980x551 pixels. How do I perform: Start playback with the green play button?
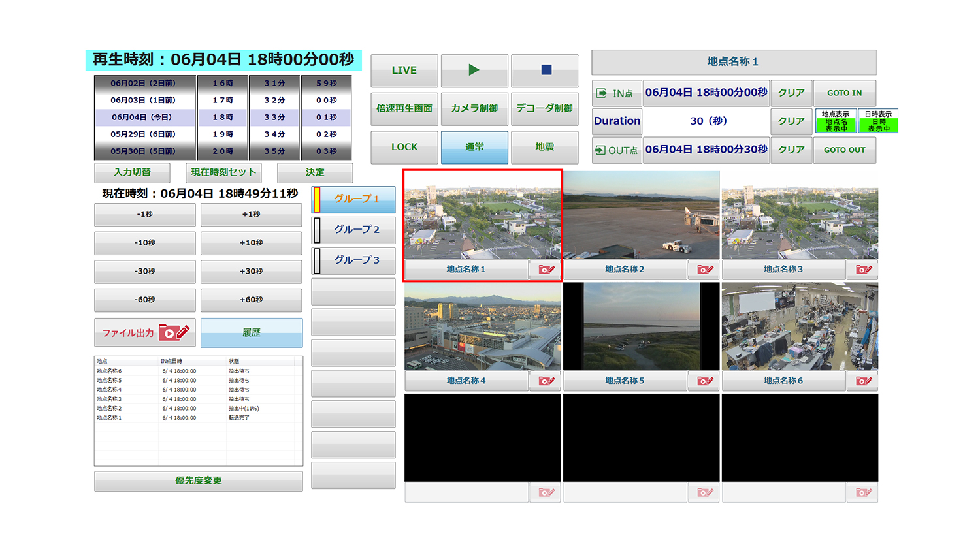[474, 71]
